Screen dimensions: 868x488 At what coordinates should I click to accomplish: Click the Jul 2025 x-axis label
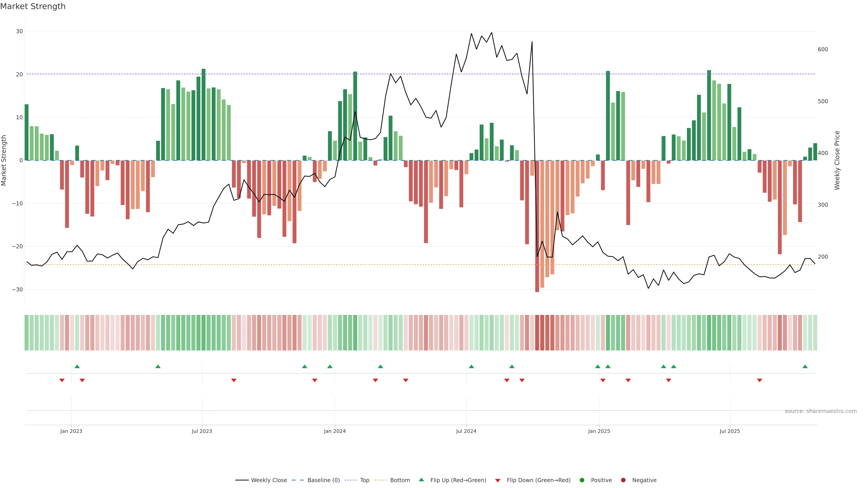(729, 431)
